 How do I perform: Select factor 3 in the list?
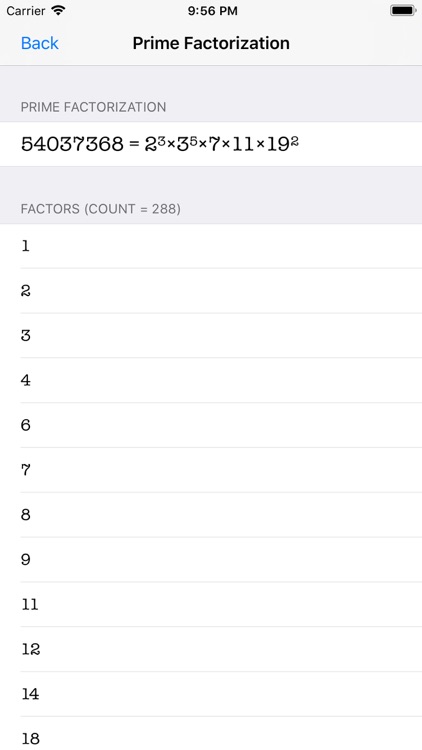pyautogui.click(x=211, y=336)
